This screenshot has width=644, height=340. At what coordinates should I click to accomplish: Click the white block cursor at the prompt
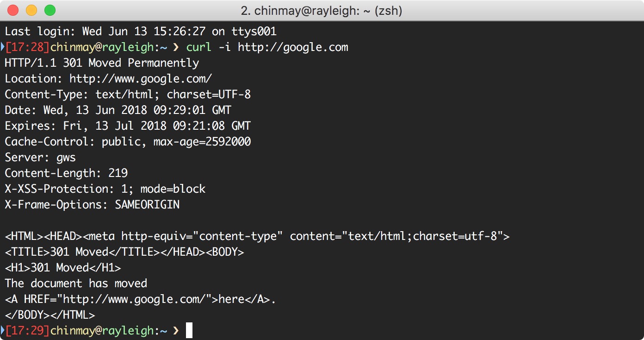(x=189, y=331)
